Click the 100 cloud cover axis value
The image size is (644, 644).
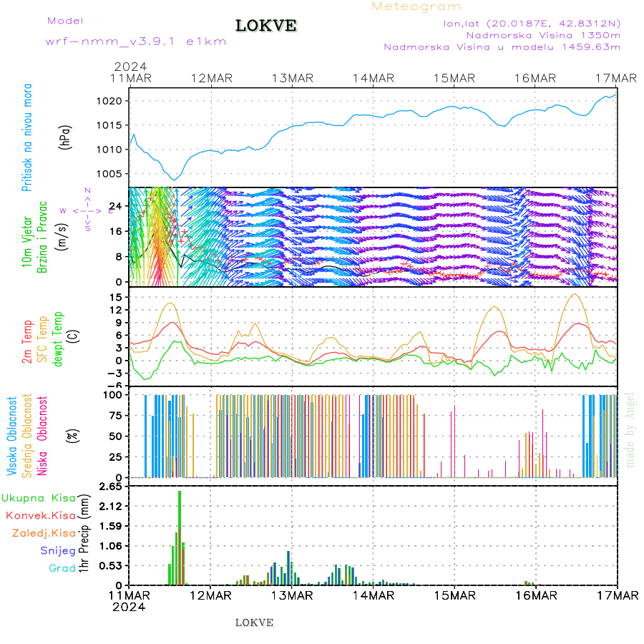point(112,395)
